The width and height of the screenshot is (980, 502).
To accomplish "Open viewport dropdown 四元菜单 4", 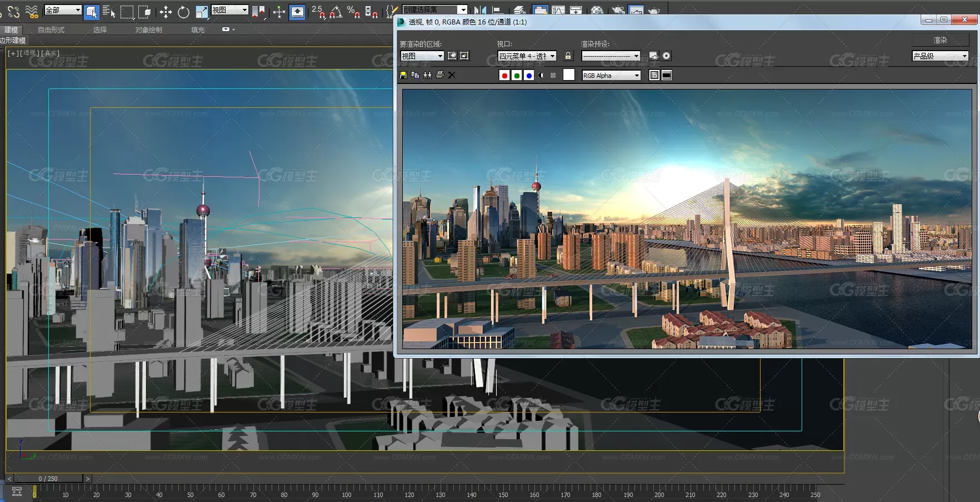I will (527, 56).
